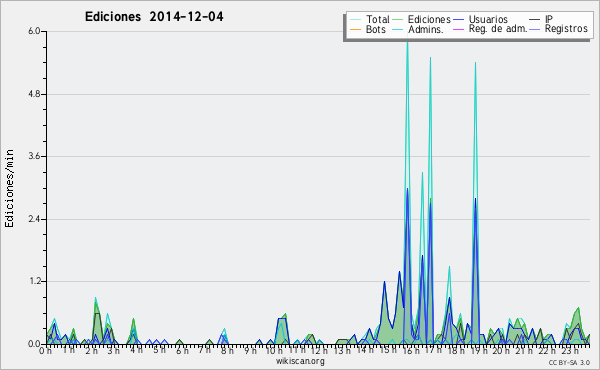The width and height of the screenshot is (600, 370).
Task: Click the chart title Ediciones 2014-12-04
Action: [154, 17]
